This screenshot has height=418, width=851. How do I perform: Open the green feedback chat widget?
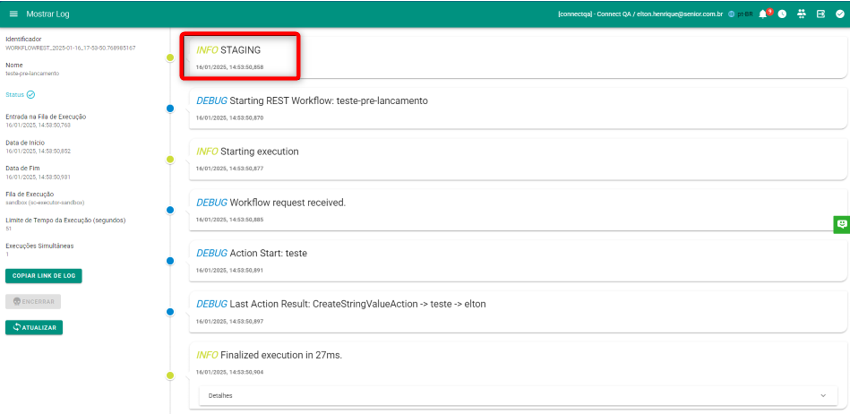click(x=842, y=224)
